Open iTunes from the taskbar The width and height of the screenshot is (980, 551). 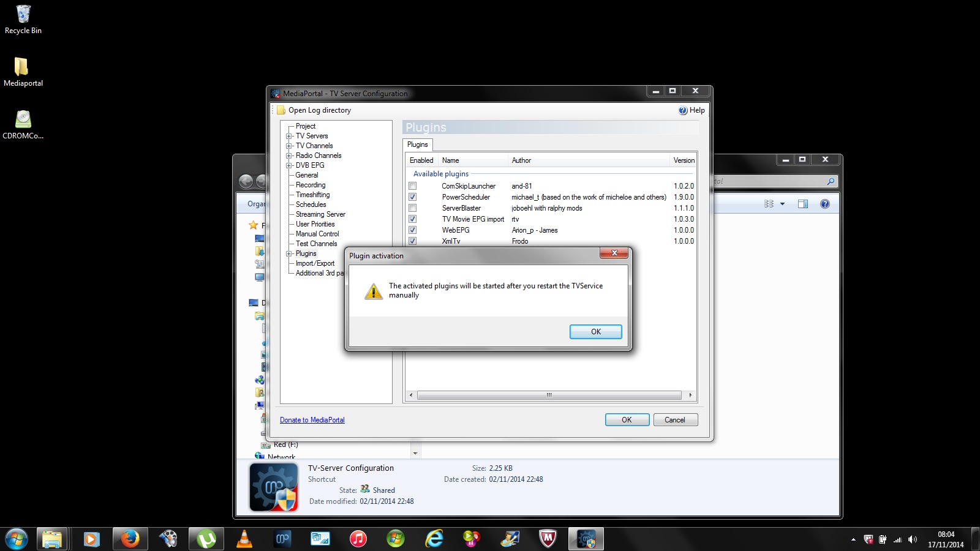[x=358, y=539]
